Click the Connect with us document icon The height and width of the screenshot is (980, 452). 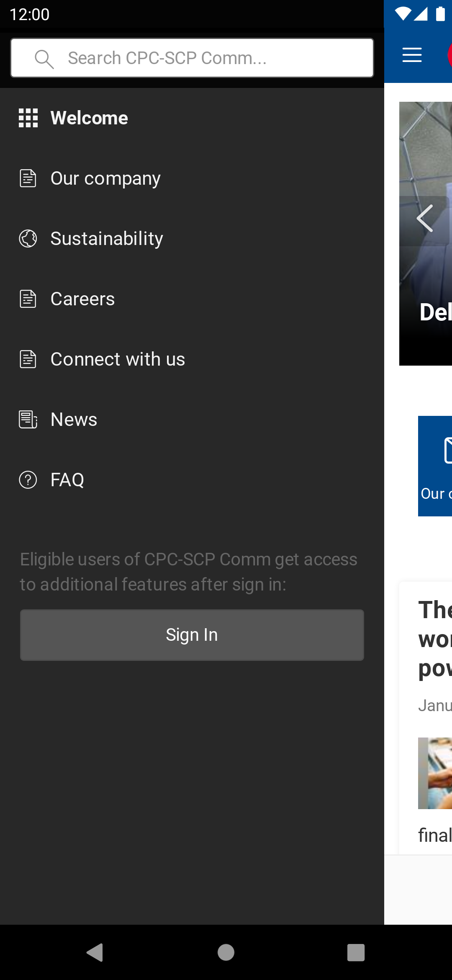pyautogui.click(x=28, y=359)
